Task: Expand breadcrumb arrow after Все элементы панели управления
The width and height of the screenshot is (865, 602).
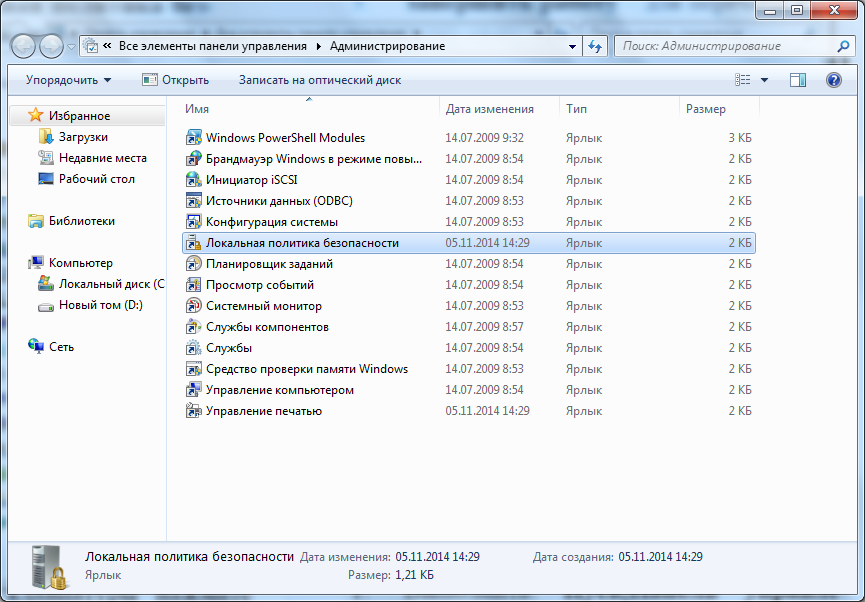Action: tap(319, 46)
